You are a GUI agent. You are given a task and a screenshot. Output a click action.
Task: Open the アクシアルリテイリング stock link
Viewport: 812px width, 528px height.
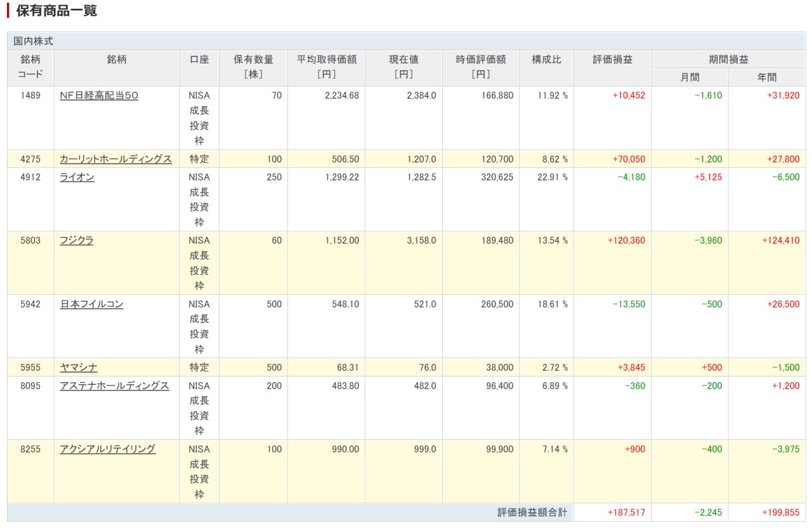[107, 449]
